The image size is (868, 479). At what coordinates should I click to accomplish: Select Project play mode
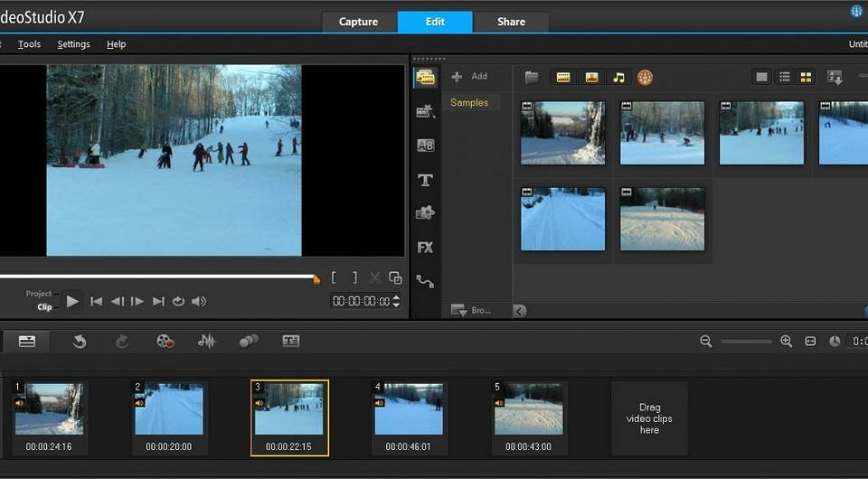click(39, 294)
